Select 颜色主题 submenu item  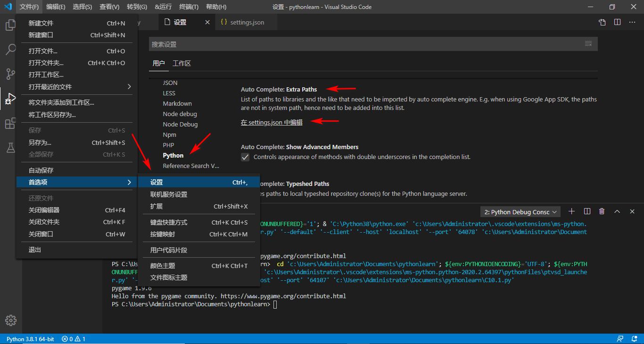point(198,266)
